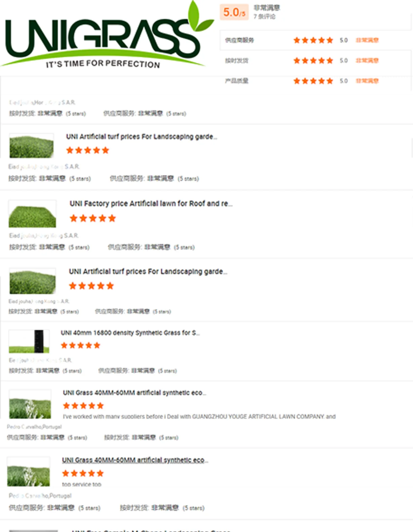Click stars under UNI 40mm 16800 density review
Image resolution: width=413 pixels, height=532 pixels.
pyautogui.click(x=81, y=345)
